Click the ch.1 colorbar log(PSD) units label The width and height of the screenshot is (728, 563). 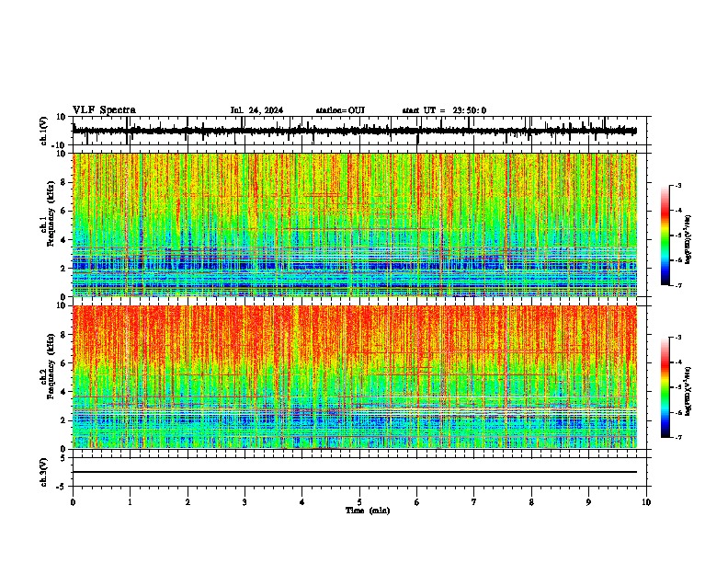click(688, 240)
